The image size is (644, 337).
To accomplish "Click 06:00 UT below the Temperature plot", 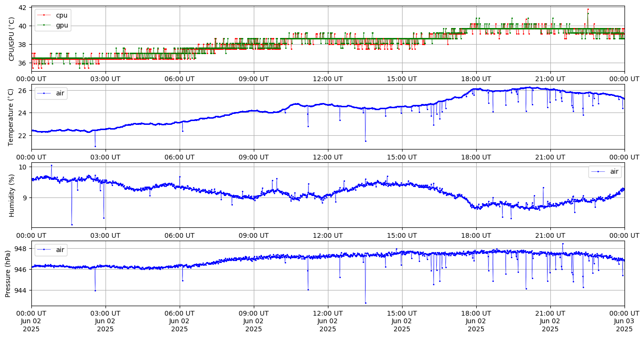I will coord(180,157).
